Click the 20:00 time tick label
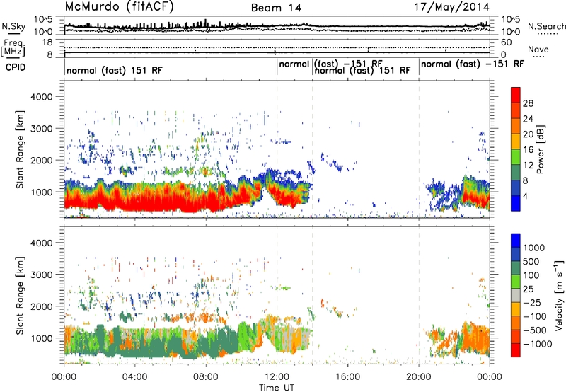This screenshot has height=392, width=566. pos(418,377)
